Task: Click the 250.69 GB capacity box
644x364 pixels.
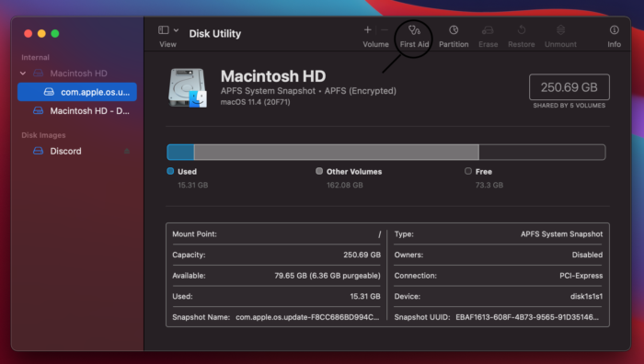Action: coord(569,87)
